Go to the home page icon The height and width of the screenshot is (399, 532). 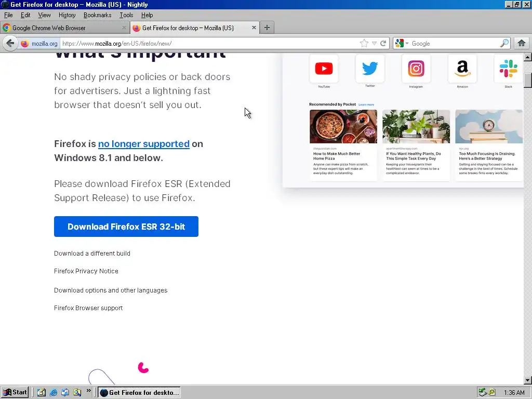click(522, 44)
